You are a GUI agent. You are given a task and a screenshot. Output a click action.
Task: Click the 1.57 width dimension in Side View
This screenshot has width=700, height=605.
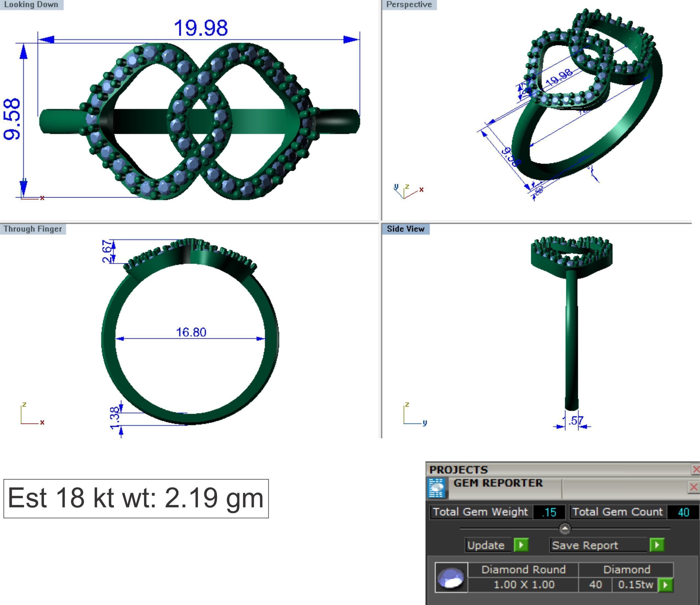coord(573,421)
